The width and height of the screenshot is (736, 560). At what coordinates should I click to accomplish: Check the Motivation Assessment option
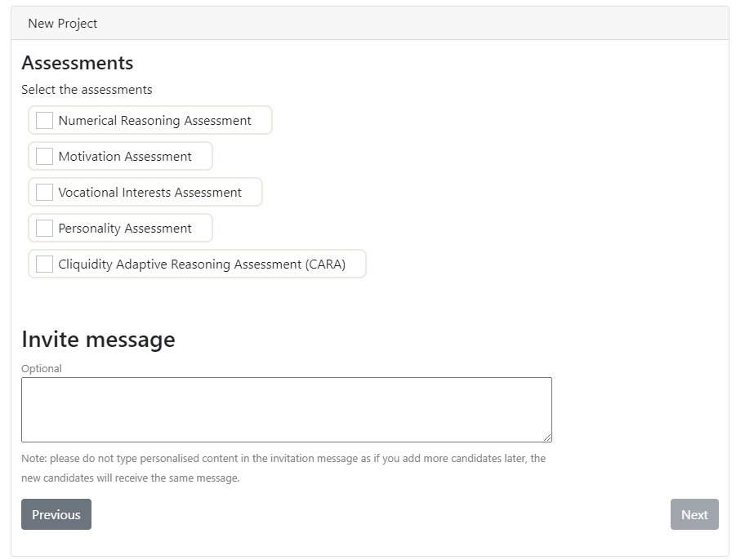[45, 156]
